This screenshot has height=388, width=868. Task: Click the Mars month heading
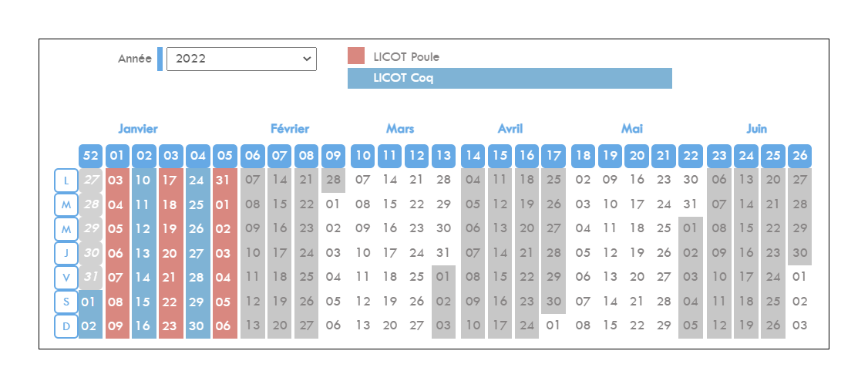coord(400,129)
